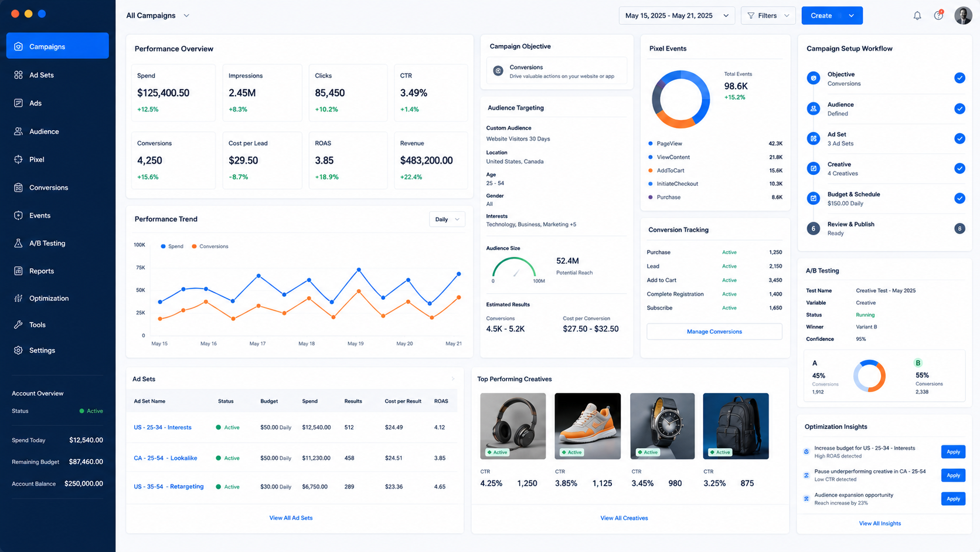The height and width of the screenshot is (552, 980).
Task: Toggle the Creative step checkmark
Action: click(x=959, y=168)
